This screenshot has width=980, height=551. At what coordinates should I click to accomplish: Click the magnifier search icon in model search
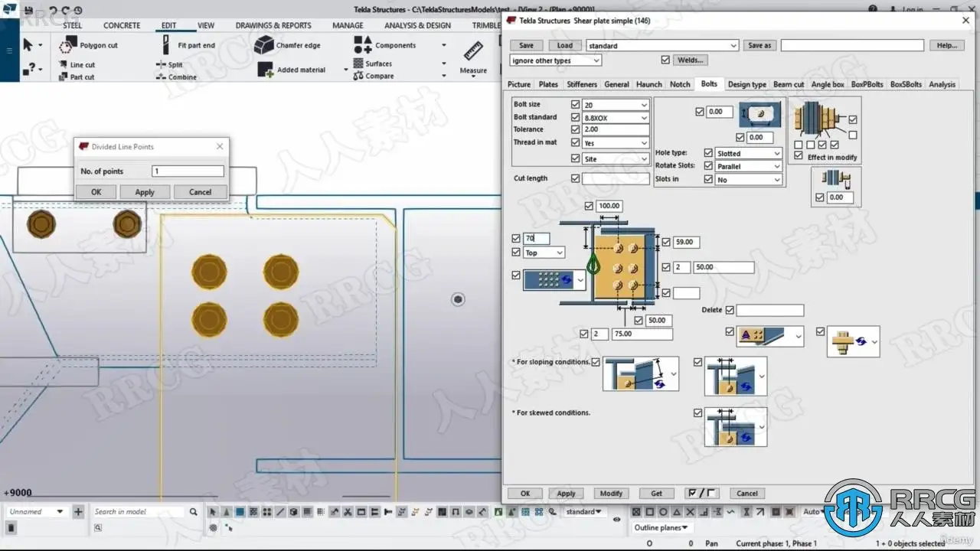193,512
